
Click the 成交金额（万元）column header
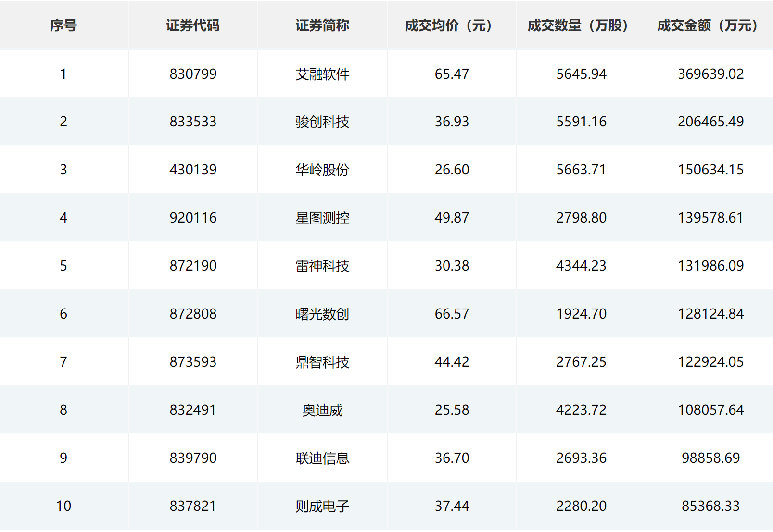[x=706, y=26]
